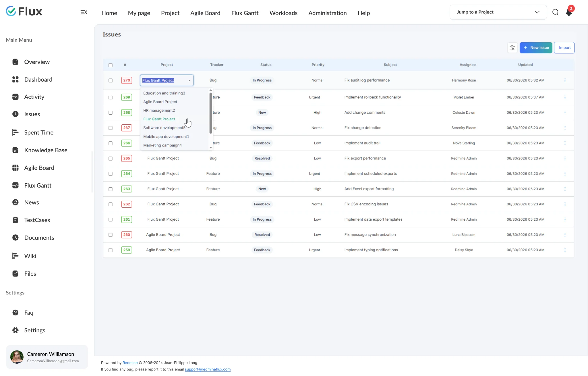
Task: Click the Spent Time sidebar icon
Action: coord(16,132)
